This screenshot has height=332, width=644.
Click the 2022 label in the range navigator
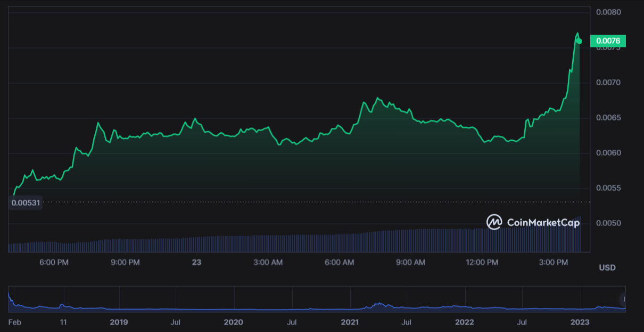[464, 322]
